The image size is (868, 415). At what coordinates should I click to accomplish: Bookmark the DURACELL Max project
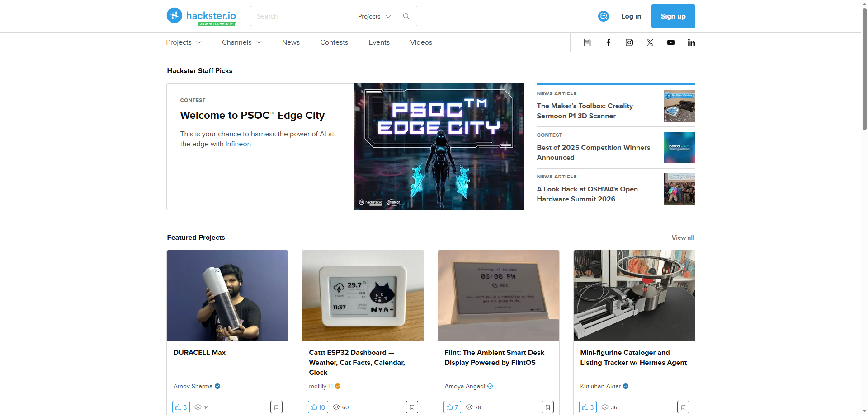pyautogui.click(x=276, y=407)
